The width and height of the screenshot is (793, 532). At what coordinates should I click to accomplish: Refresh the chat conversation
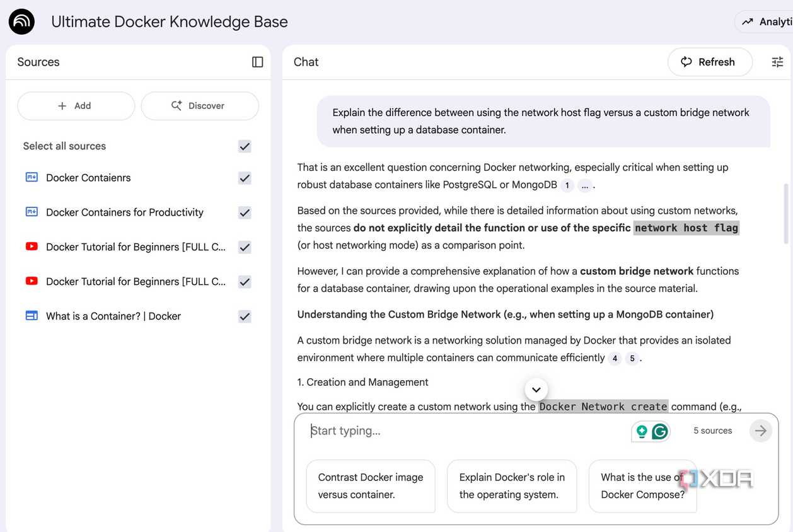[x=710, y=62]
